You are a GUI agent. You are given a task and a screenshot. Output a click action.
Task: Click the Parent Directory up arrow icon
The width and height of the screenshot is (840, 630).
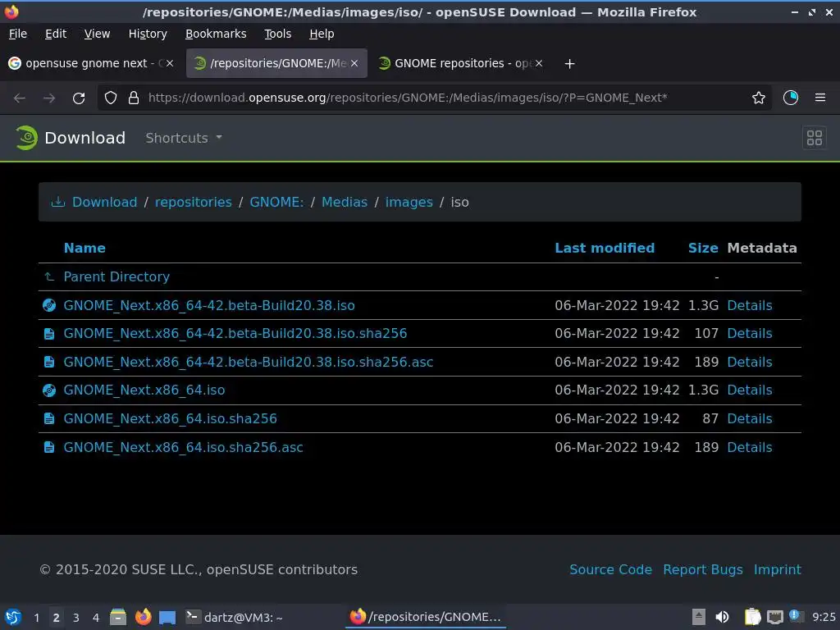pyautogui.click(x=49, y=277)
